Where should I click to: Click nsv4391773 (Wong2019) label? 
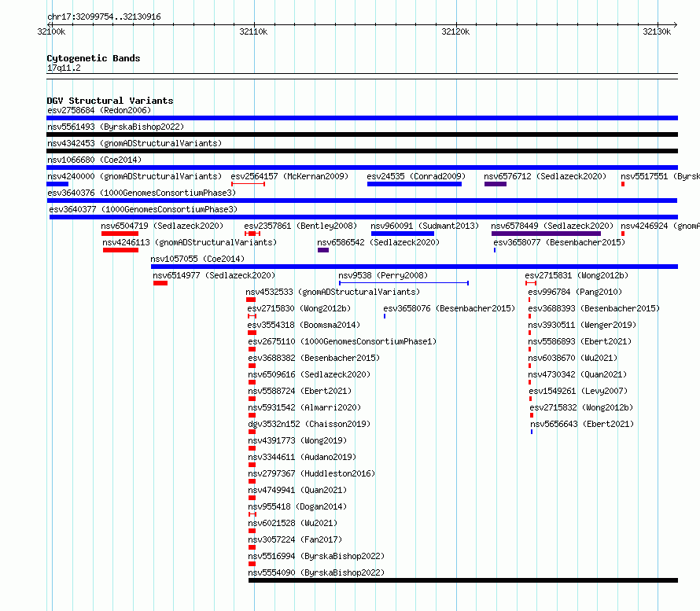(297, 440)
